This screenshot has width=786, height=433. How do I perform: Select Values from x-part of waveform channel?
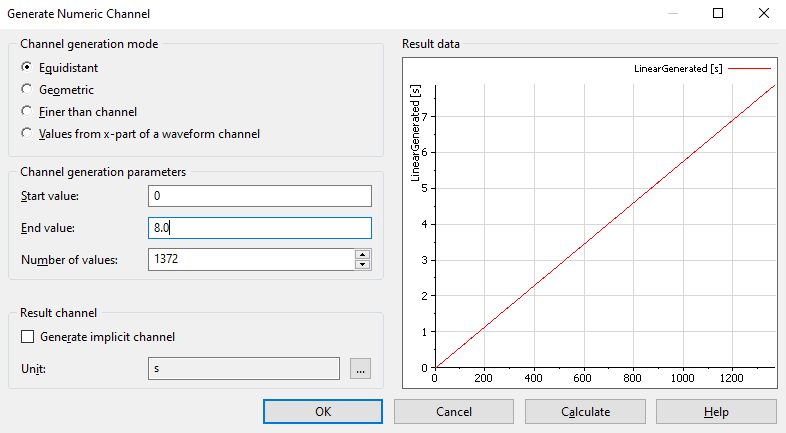click(27, 133)
